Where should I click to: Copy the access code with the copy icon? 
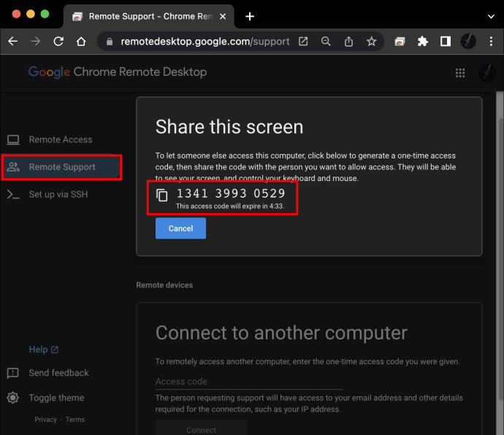coord(161,195)
